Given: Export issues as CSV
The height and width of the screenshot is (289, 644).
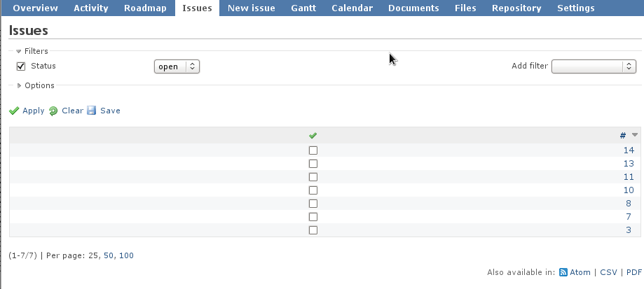Looking at the screenshot, I should click(x=608, y=272).
